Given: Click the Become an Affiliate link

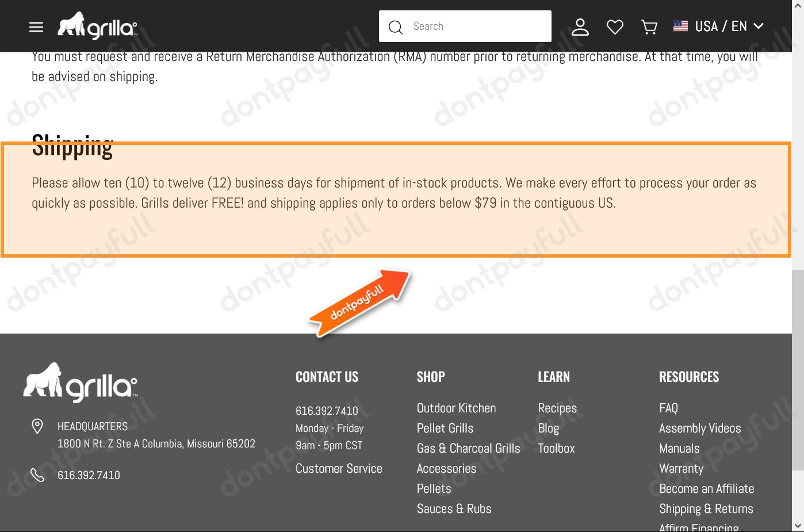Looking at the screenshot, I should pos(706,488).
